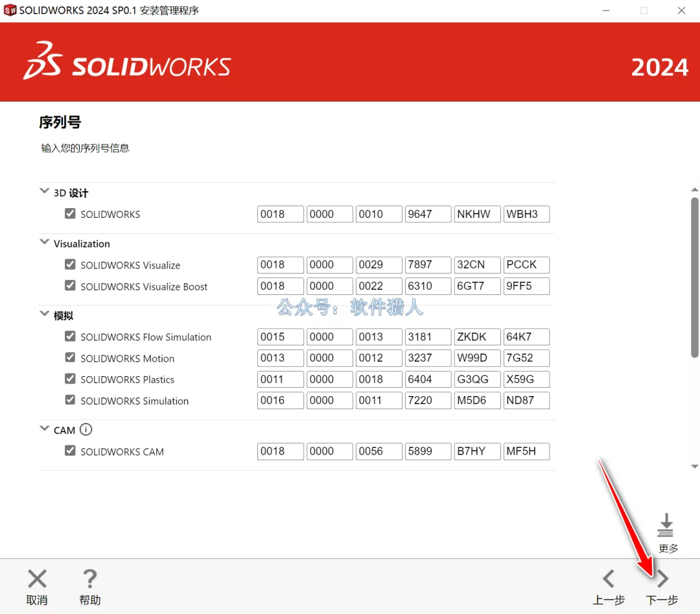Click SOLIDWORKS serial first field 0018
Viewport: 700px width, 614px height.
point(281,214)
